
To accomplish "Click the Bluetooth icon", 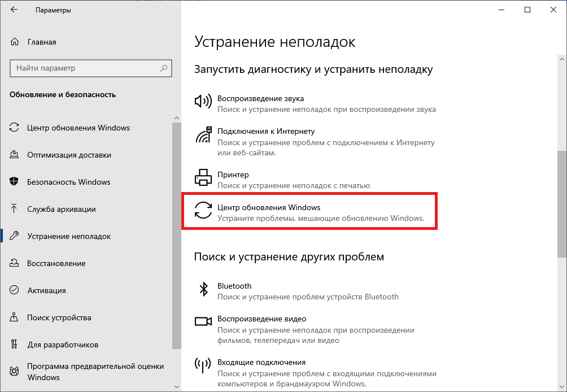I will click(x=204, y=289).
